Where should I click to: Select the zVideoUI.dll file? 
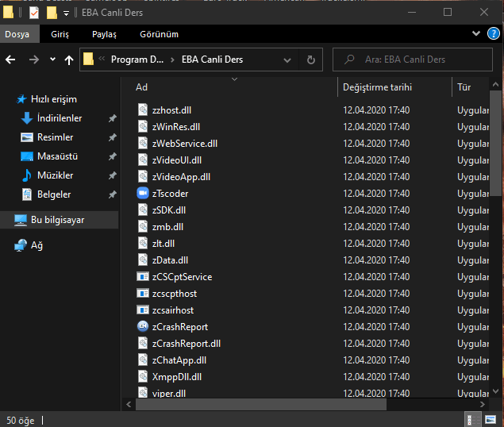coord(177,160)
